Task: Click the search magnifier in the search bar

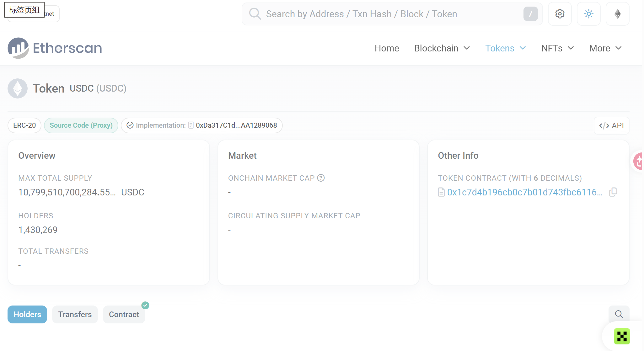Action: pos(255,14)
